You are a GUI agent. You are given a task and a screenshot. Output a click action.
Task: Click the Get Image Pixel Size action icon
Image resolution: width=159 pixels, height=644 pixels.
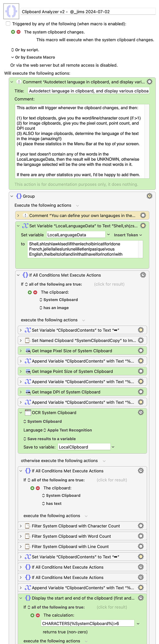click(28, 351)
